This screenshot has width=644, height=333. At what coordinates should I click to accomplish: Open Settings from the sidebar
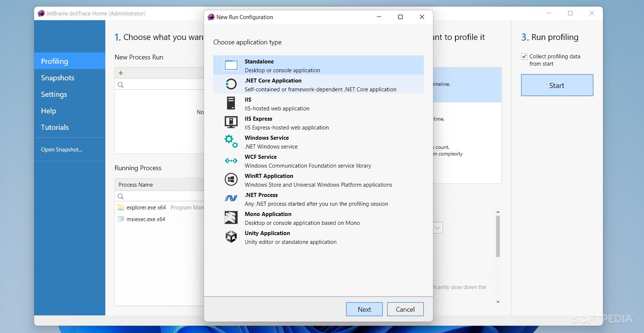[x=70, y=94]
